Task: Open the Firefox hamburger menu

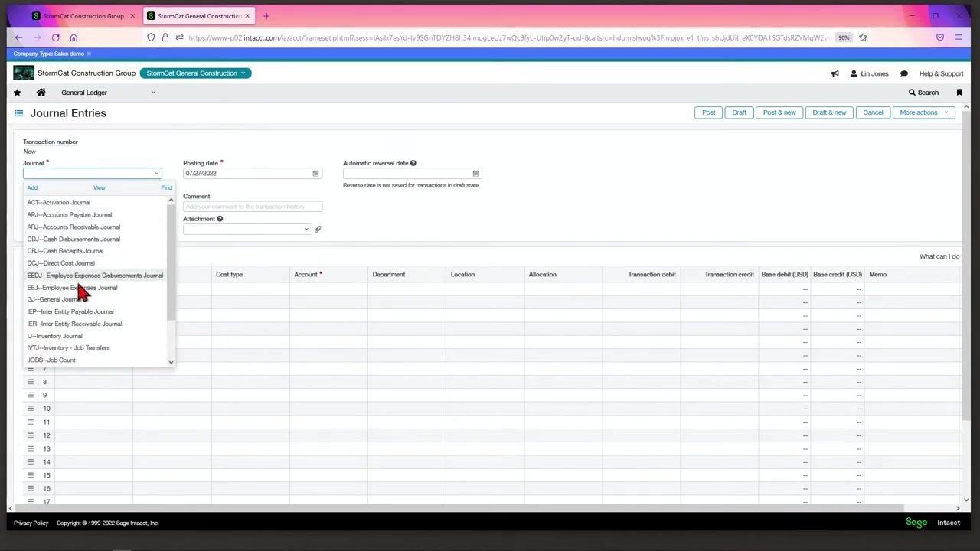Action: [959, 37]
